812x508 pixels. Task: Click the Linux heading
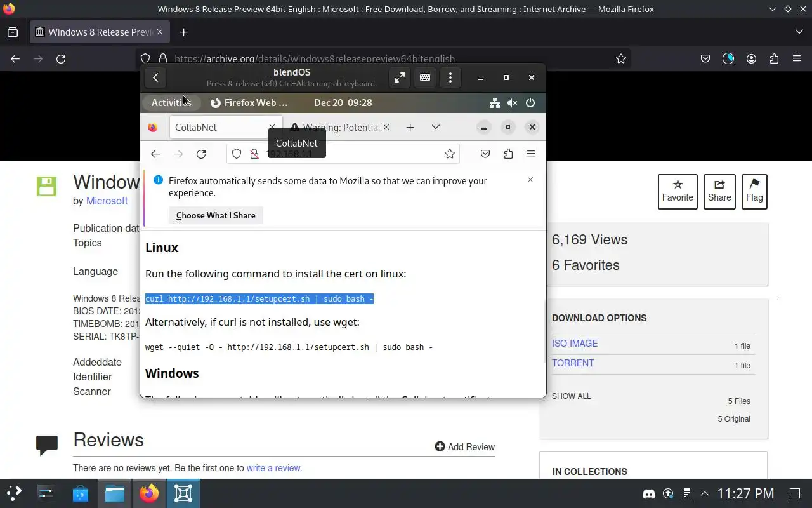click(x=162, y=248)
